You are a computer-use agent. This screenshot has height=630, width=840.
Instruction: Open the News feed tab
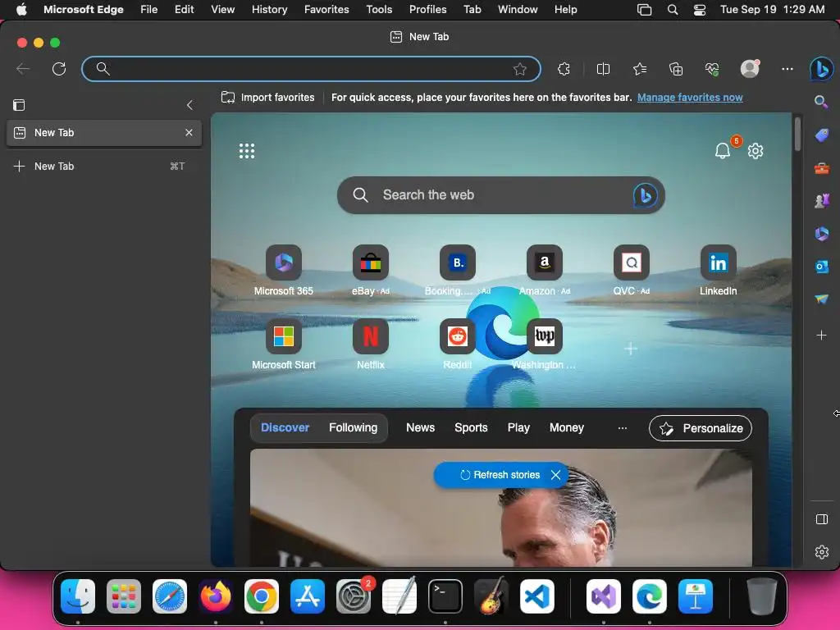point(420,427)
